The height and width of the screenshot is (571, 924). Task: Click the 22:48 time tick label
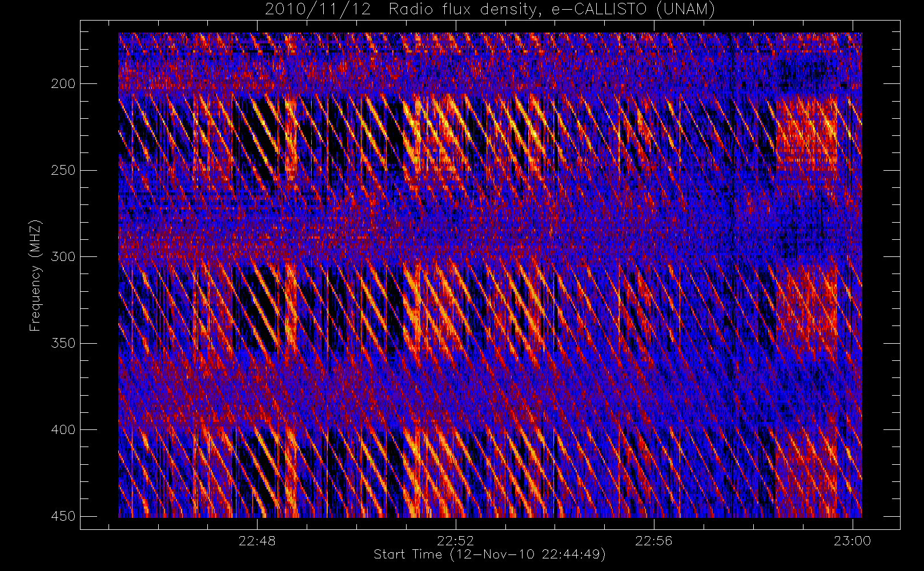pos(257,541)
